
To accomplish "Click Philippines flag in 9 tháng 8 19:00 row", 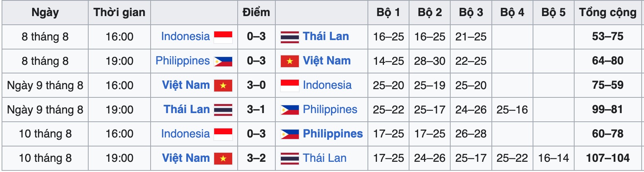I will pyautogui.click(x=290, y=110).
